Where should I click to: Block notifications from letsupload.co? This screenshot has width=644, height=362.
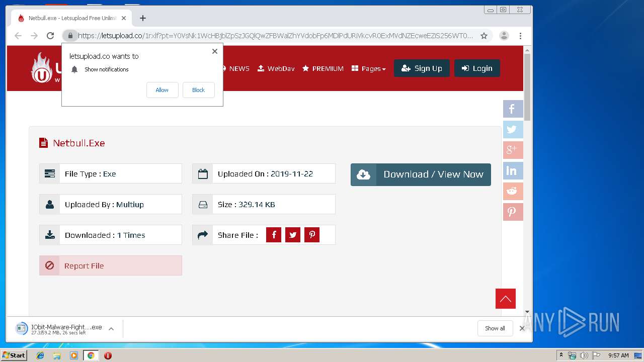pyautogui.click(x=198, y=90)
